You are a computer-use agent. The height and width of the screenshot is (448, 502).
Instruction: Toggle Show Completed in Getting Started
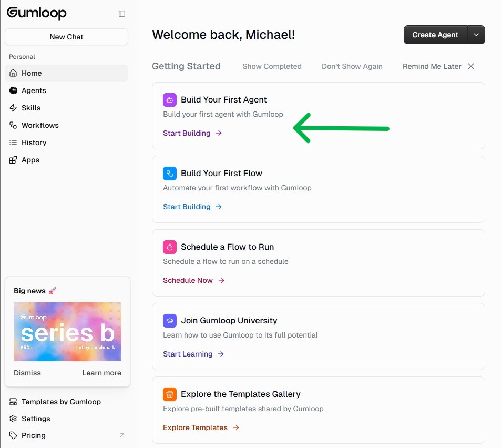click(272, 66)
